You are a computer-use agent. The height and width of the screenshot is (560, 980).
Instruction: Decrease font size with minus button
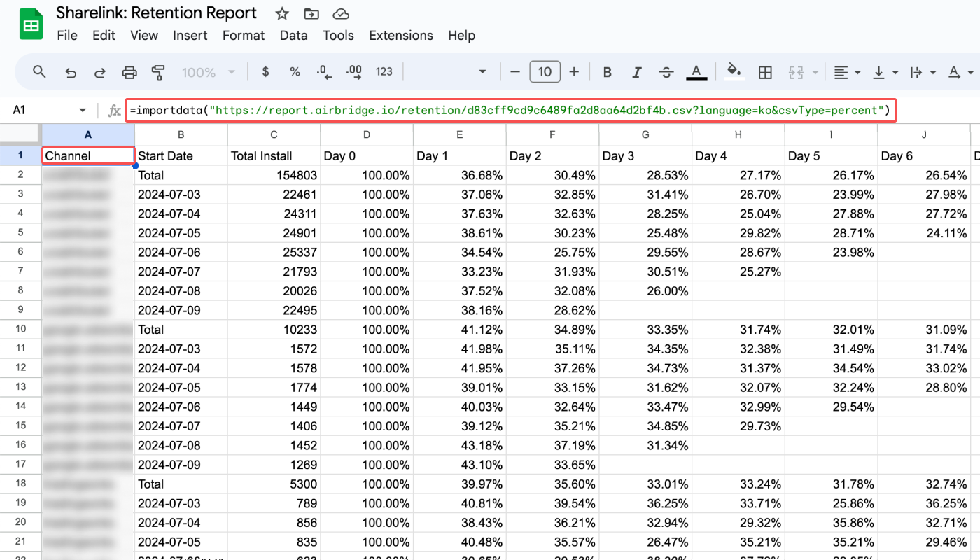(x=515, y=71)
